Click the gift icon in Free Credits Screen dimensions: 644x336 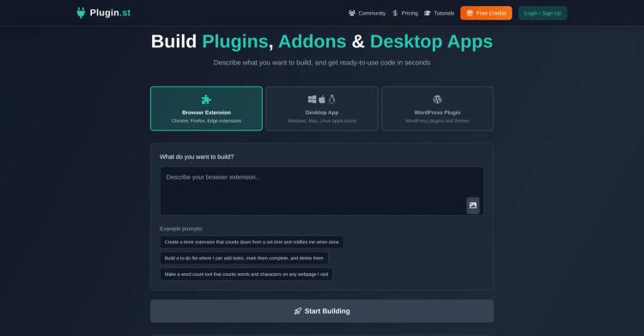470,13
